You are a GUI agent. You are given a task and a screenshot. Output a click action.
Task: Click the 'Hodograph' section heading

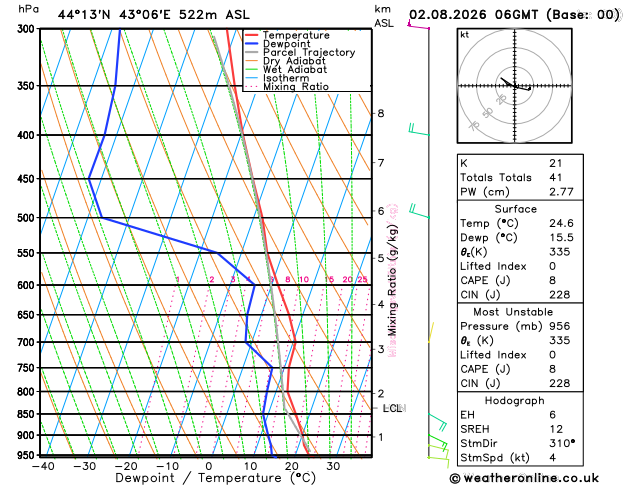[x=515, y=401]
